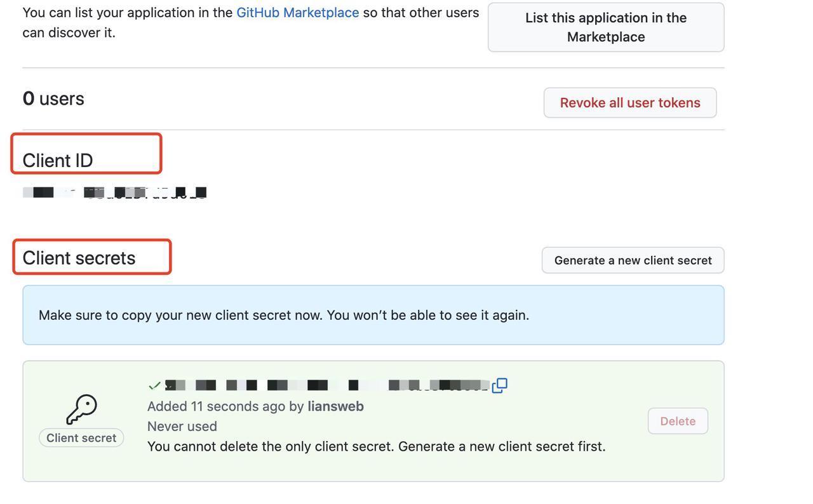The width and height of the screenshot is (813, 504).
Task: Click the Client ID heading
Action: (58, 161)
